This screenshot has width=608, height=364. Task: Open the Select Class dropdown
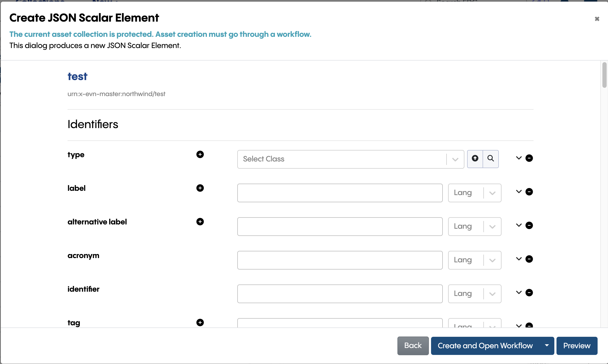350,159
